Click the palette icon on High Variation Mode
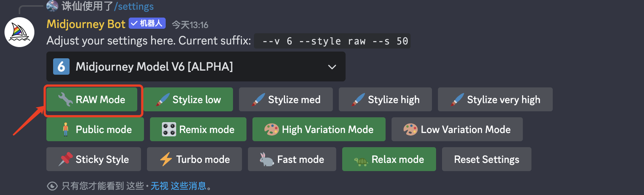 tap(271, 129)
